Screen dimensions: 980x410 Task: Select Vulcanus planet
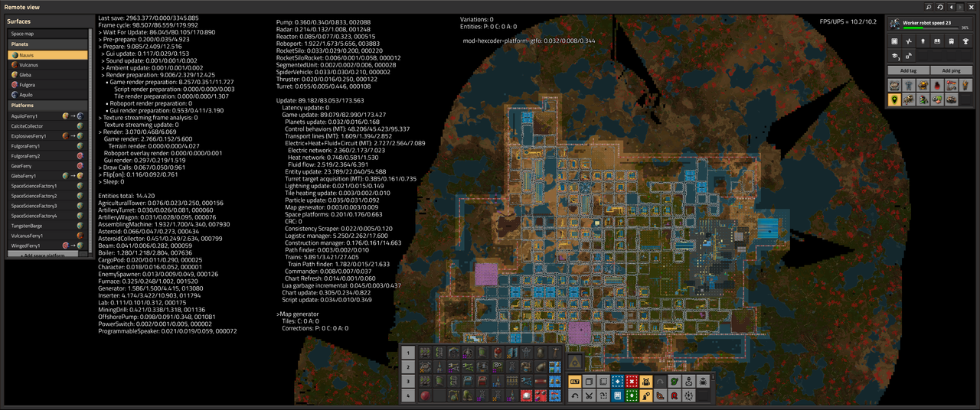pos(47,66)
